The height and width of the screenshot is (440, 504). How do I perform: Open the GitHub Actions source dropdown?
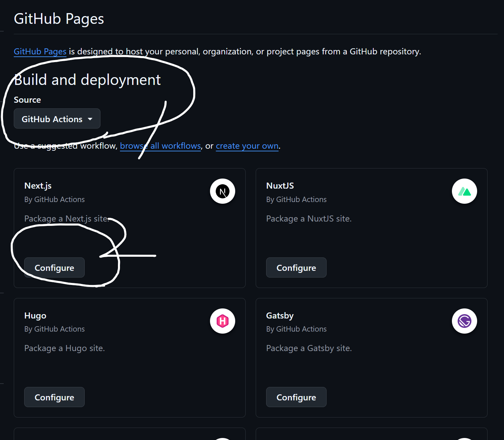pos(57,118)
